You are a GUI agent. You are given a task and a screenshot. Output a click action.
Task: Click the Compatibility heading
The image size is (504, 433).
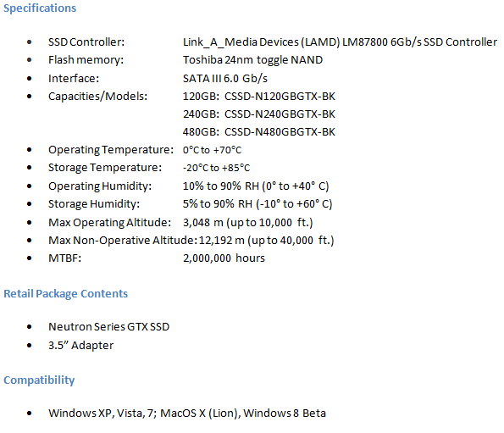tap(39, 380)
